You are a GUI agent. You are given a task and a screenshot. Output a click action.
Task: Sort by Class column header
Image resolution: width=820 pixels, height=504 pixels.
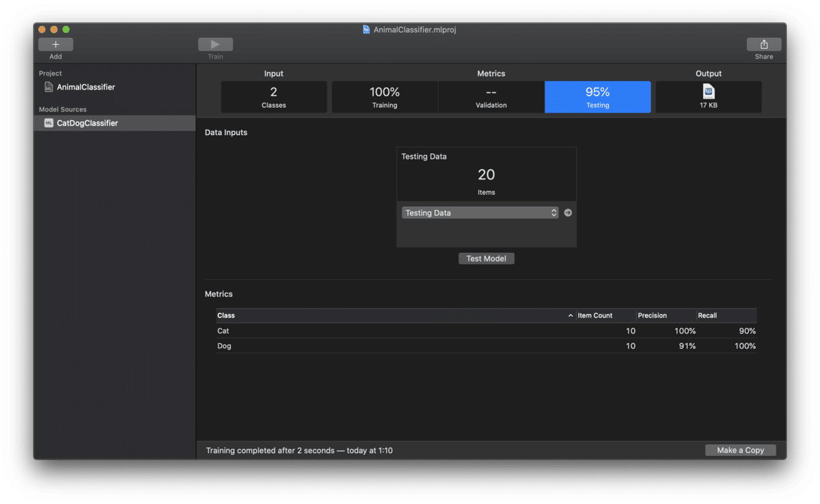coord(396,316)
